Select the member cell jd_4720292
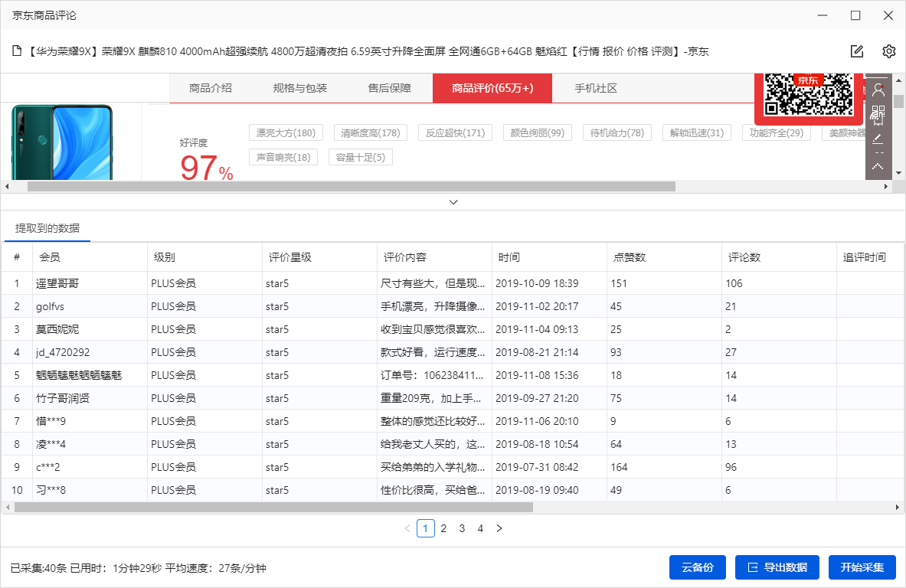906x588 pixels. click(90, 352)
